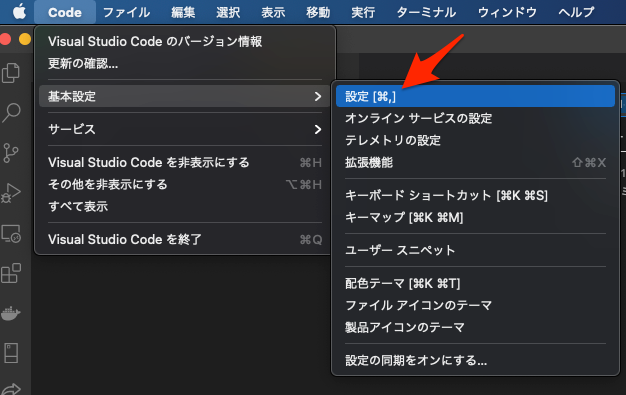Select テレメトリの設定

click(x=475, y=141)
